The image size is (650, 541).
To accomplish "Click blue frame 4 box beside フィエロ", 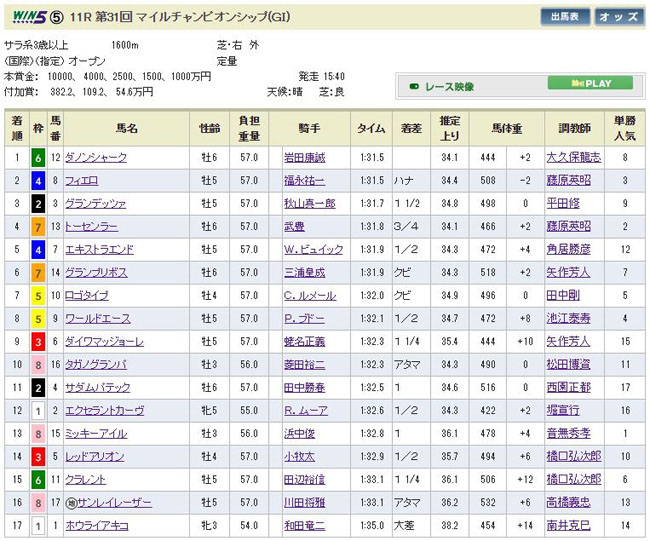I will point(37,180).
